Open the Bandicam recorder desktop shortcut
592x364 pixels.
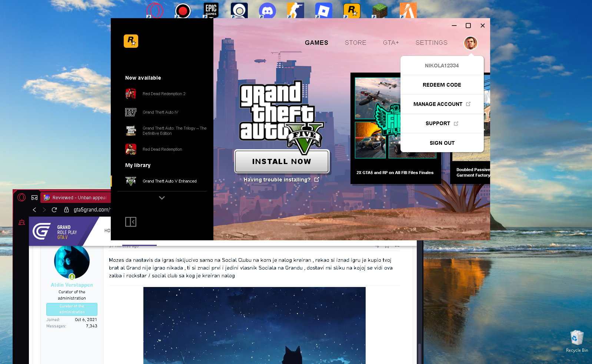coord(183,10)
